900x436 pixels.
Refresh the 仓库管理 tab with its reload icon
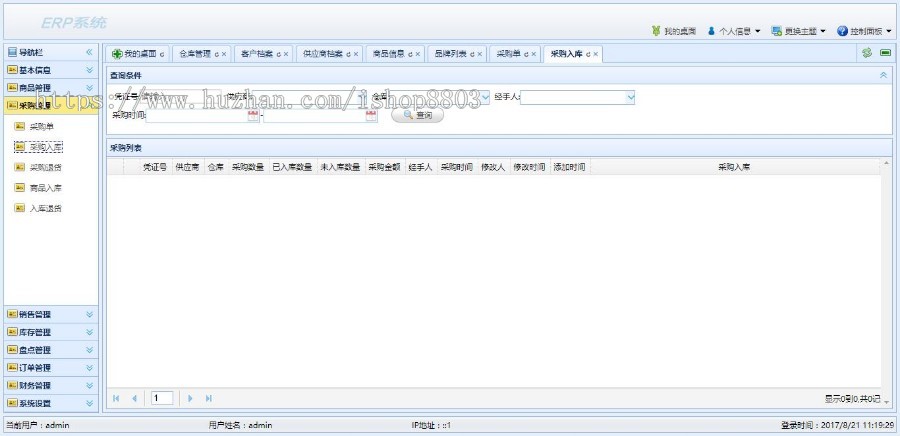coord(217,54)
